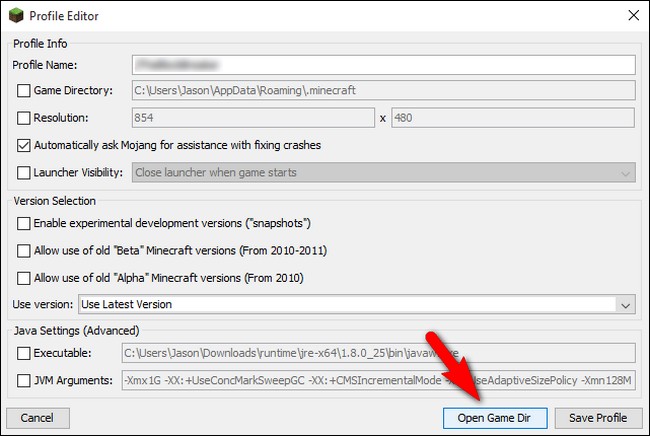Image resolution: width=650 pixels, height=436 pixels.
Task: Cancel the profile editing
Action: pos(38,418)
